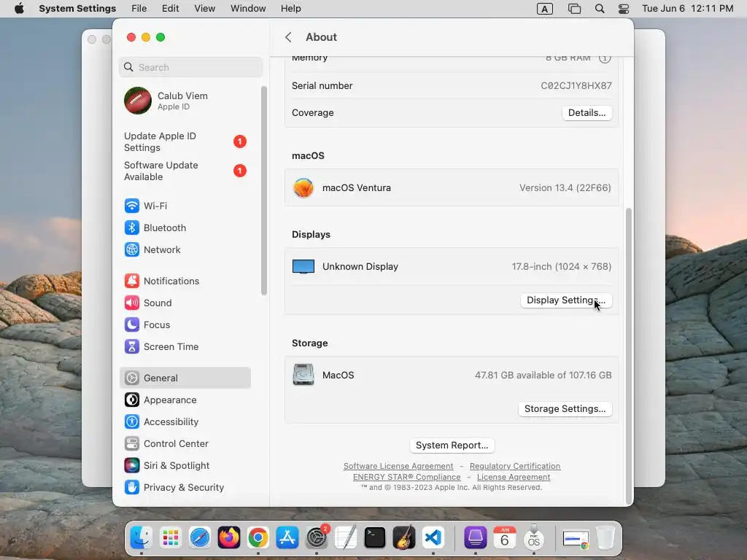Open the Focus moon icon

coord(132,324)
